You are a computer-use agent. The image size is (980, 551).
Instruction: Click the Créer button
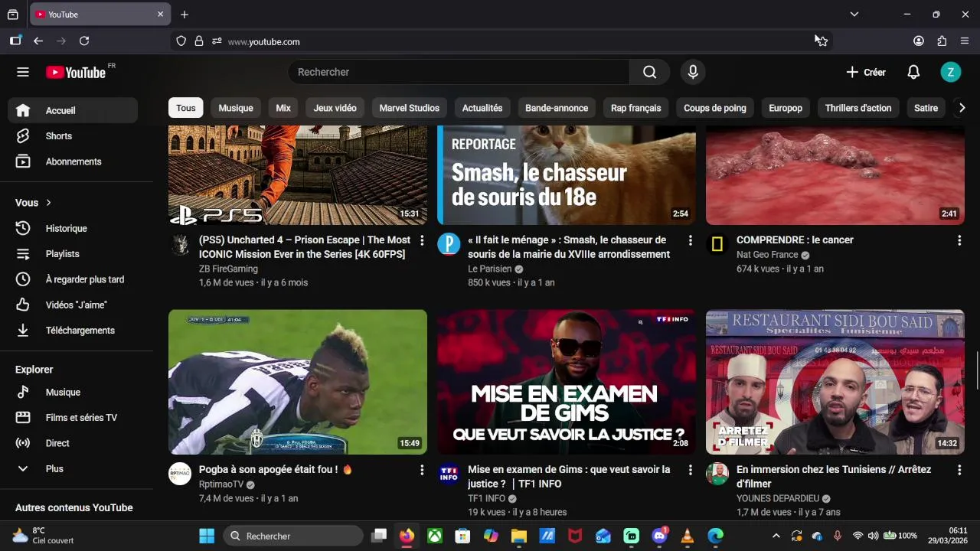click(x=866, y=72)
